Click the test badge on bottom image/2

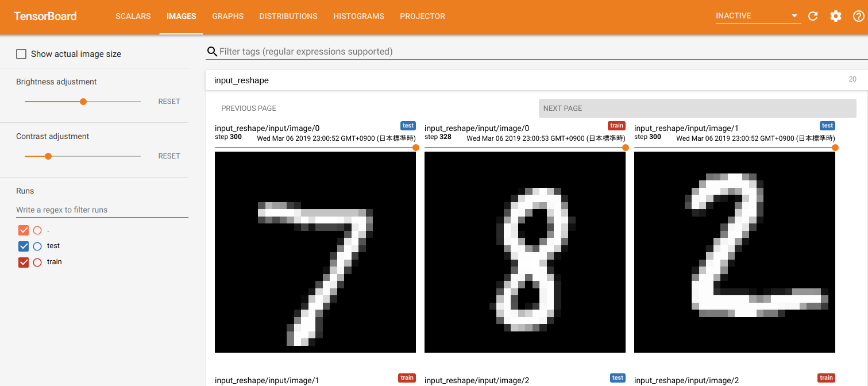618,378
